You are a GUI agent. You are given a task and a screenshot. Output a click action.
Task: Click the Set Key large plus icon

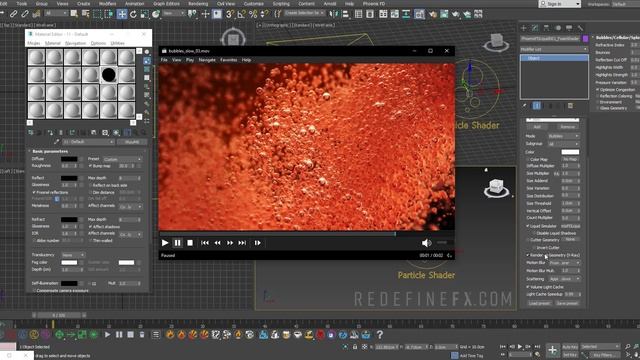[552, 350]
